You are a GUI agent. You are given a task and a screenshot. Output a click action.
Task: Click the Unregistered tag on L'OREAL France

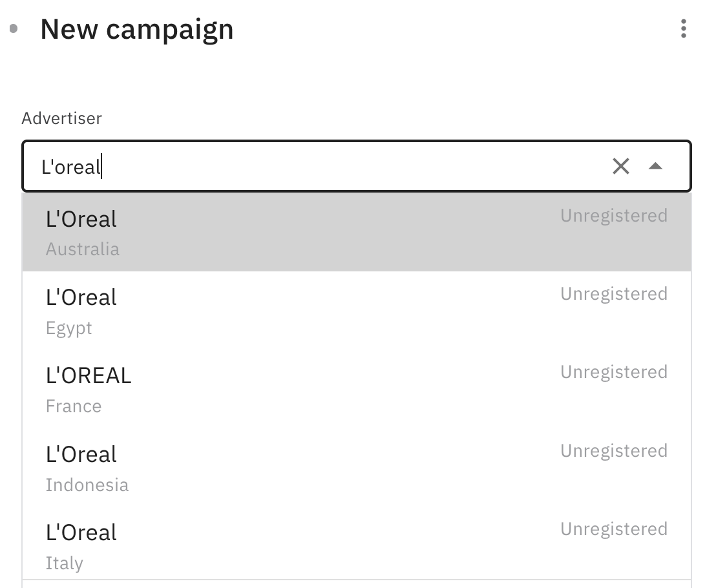pos(613,372)
